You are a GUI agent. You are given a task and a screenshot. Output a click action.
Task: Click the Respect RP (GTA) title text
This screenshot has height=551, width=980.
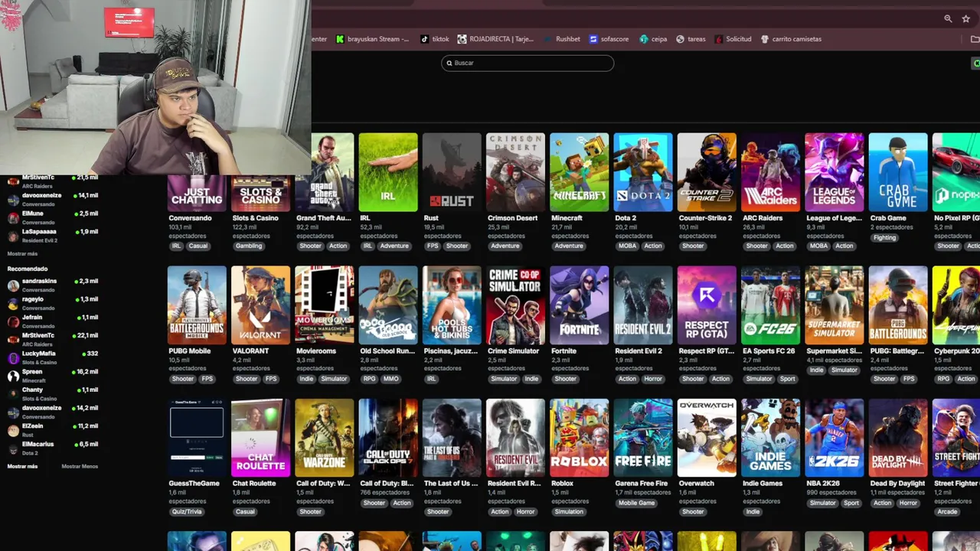707,350
